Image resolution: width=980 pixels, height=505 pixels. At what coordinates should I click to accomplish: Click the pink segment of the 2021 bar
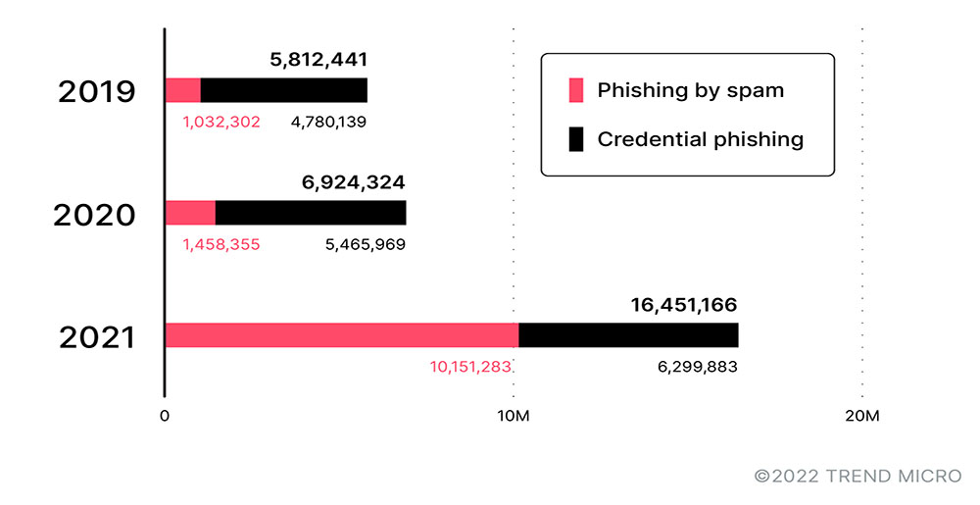tap(342, 335)
